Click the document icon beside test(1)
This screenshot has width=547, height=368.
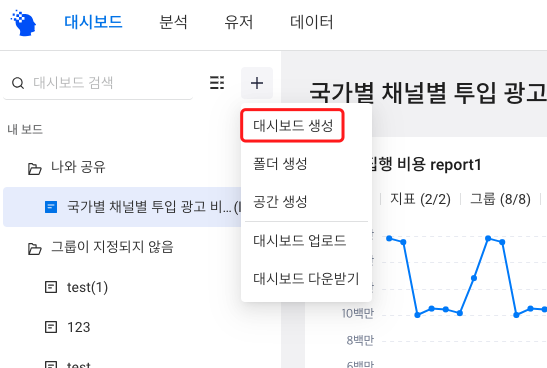51,287
